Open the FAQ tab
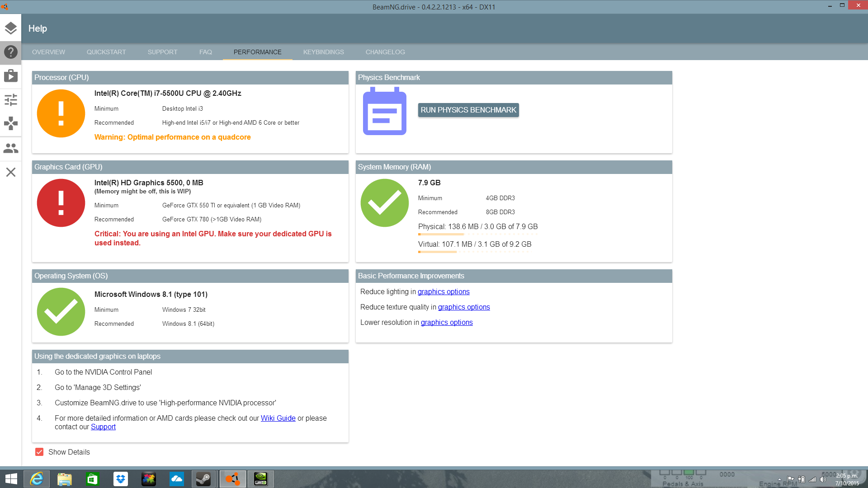The image size is (868, 488). pyautogui.click(x=205, y=52)
